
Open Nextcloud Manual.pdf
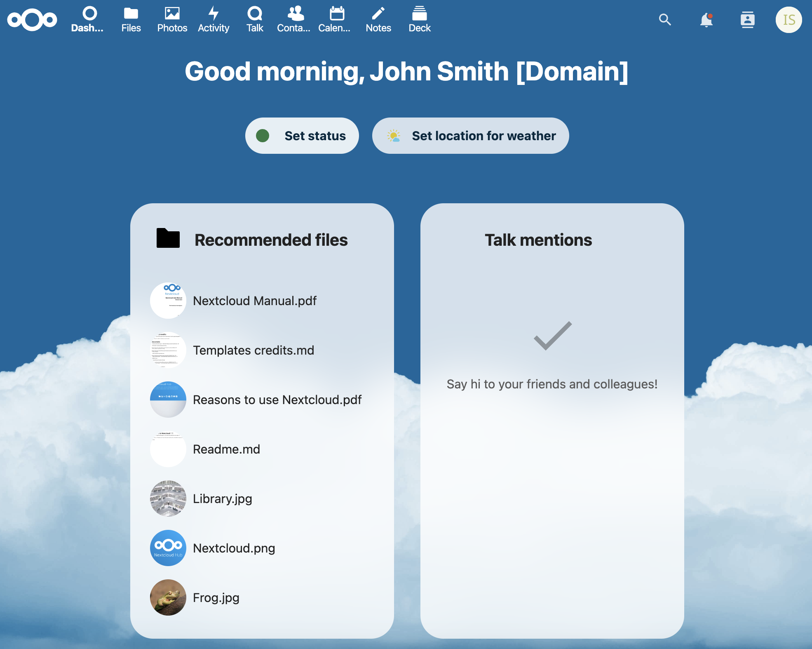pyautogui.click(x=254, y=301)
